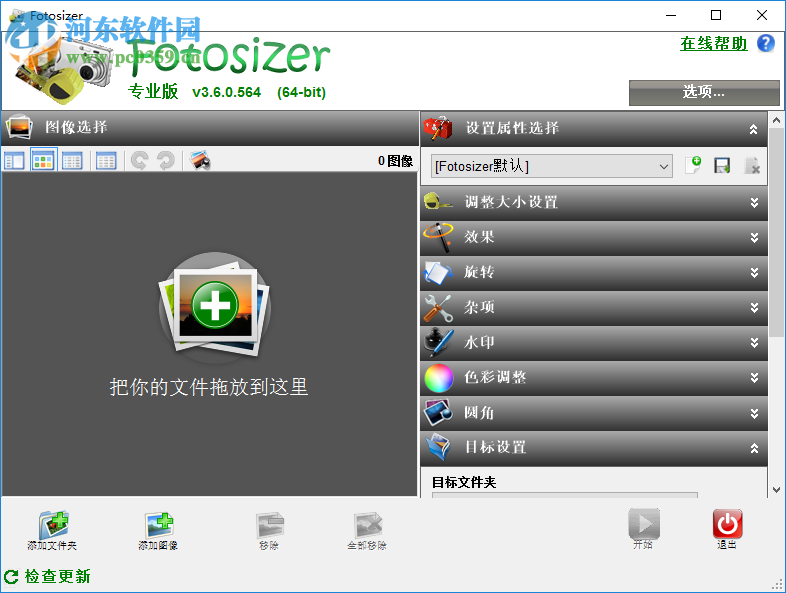Click the v3.6.0.564 version text
This screenshot has width=786, height=593.
[x=227, y=92]
